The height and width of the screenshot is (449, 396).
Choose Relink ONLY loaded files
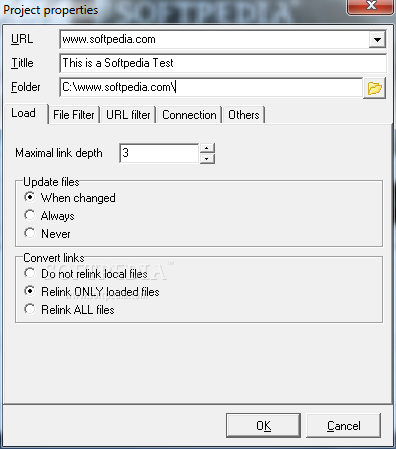(92, 292)
